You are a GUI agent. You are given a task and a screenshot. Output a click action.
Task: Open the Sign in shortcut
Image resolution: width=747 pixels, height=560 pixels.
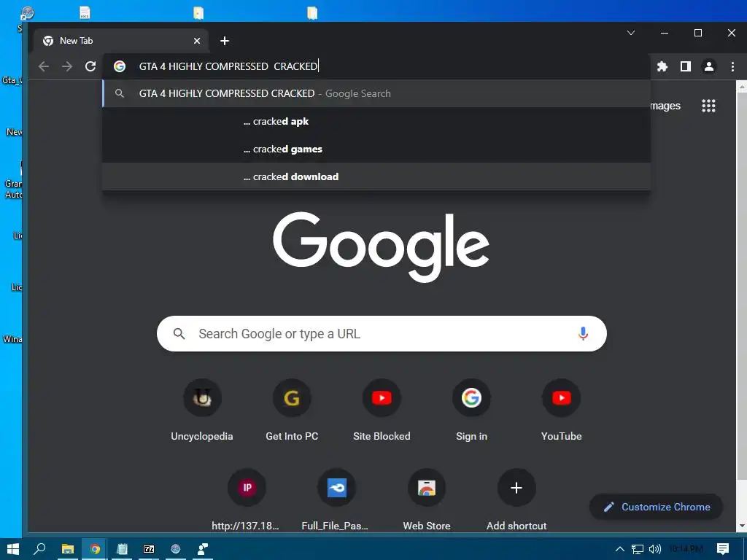pyautogui.click(x=471, y=411)
